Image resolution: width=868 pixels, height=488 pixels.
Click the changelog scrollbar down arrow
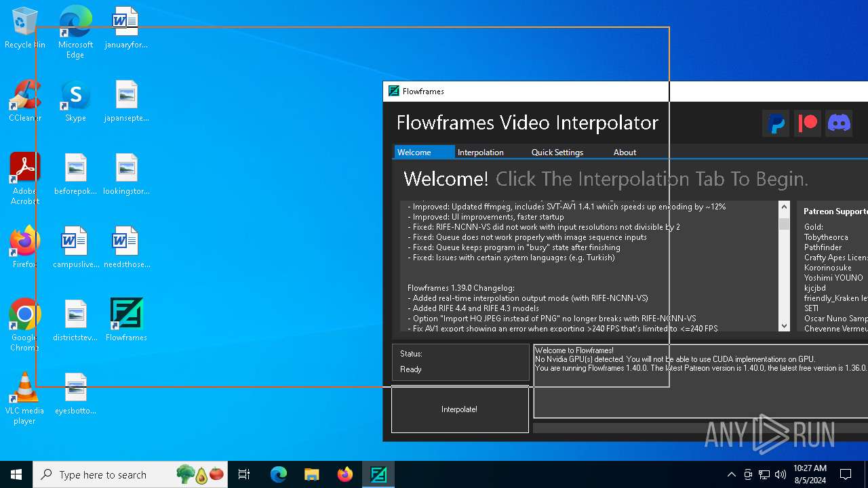(784, 325)
